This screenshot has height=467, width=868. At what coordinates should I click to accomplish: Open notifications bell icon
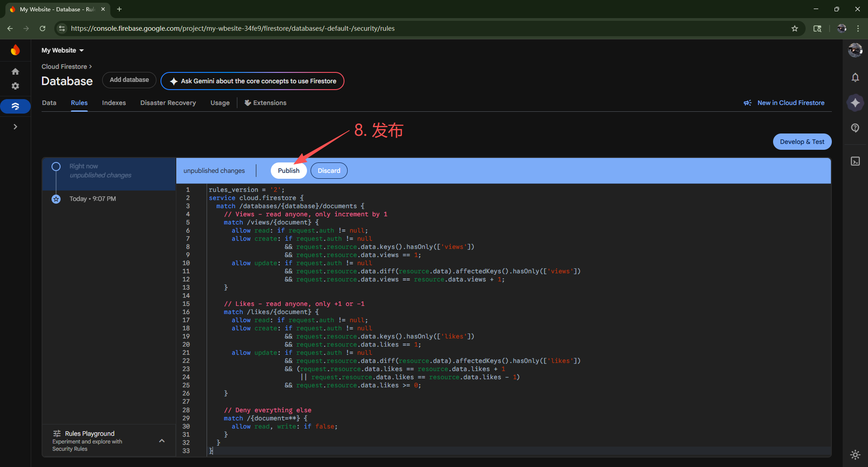click(x=855, y=77)
